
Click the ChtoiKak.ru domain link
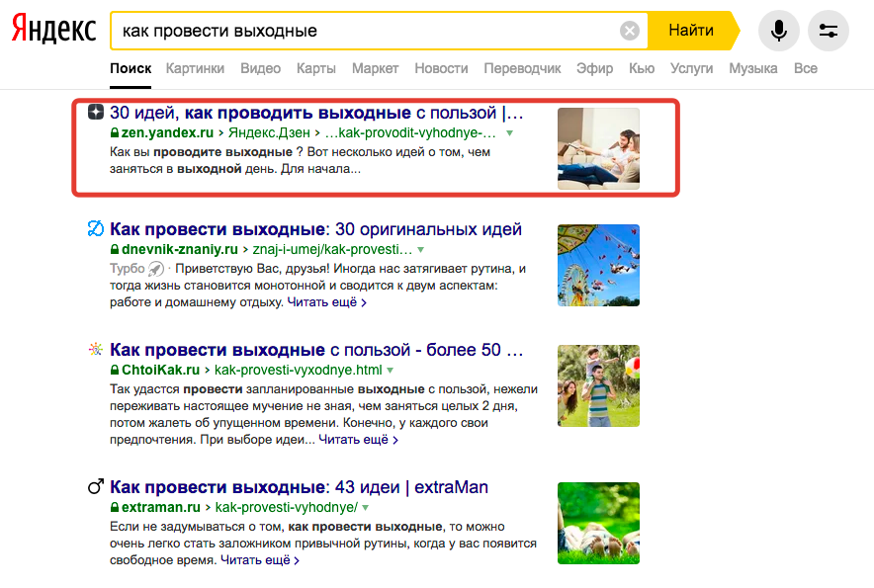[x=160, y=370]
